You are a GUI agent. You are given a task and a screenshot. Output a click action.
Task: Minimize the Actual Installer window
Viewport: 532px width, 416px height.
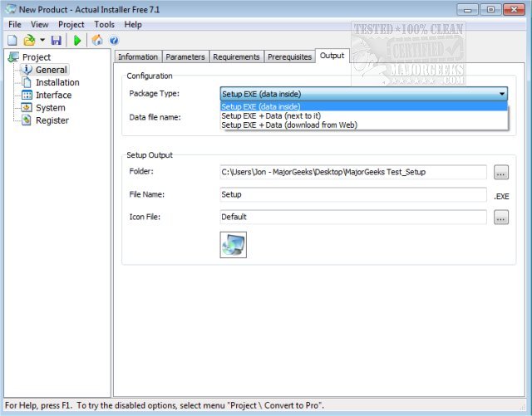(x=467, y=9)
